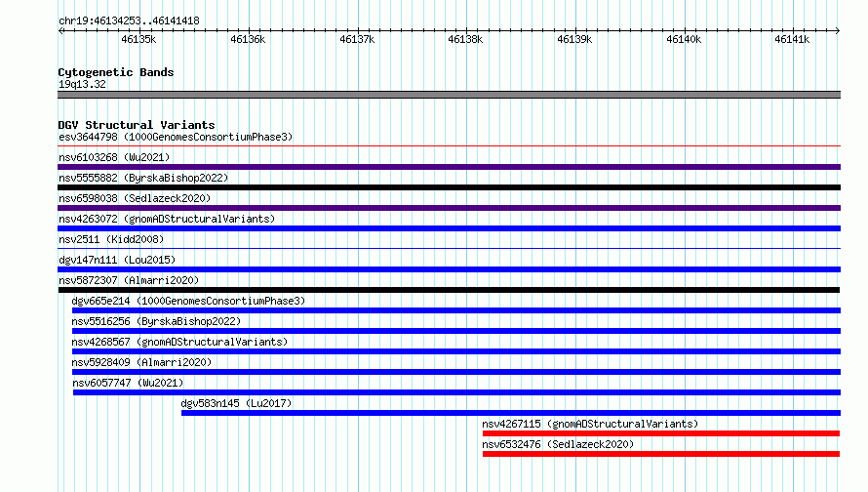Select the black bar under nsv5555882

(449, 187)
